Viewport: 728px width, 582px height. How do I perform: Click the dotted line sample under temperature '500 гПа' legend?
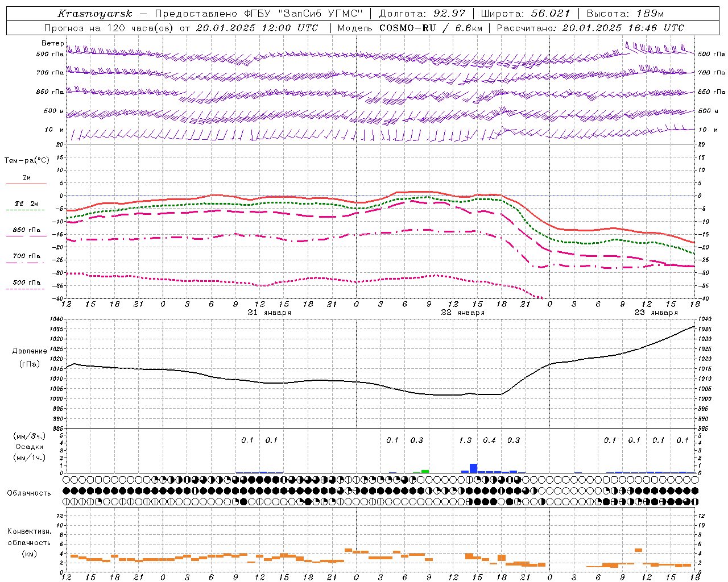26,289
